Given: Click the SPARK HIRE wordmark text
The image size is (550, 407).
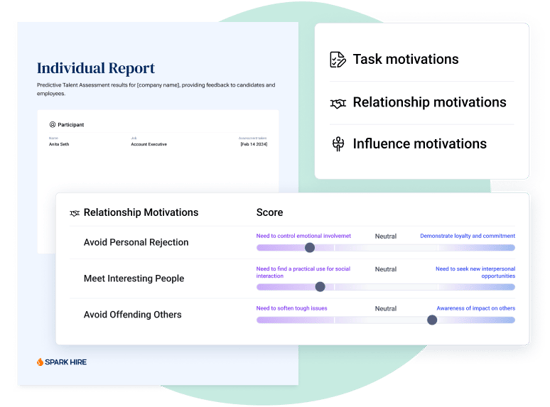Looking at the screenshot, I should [65, 362].
